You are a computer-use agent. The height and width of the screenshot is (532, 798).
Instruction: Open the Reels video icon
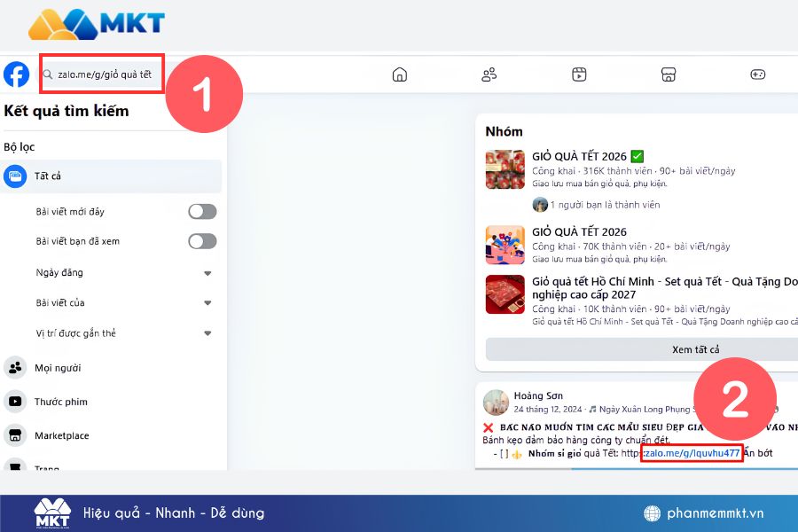pyautogui.click(x=579, y=74)
